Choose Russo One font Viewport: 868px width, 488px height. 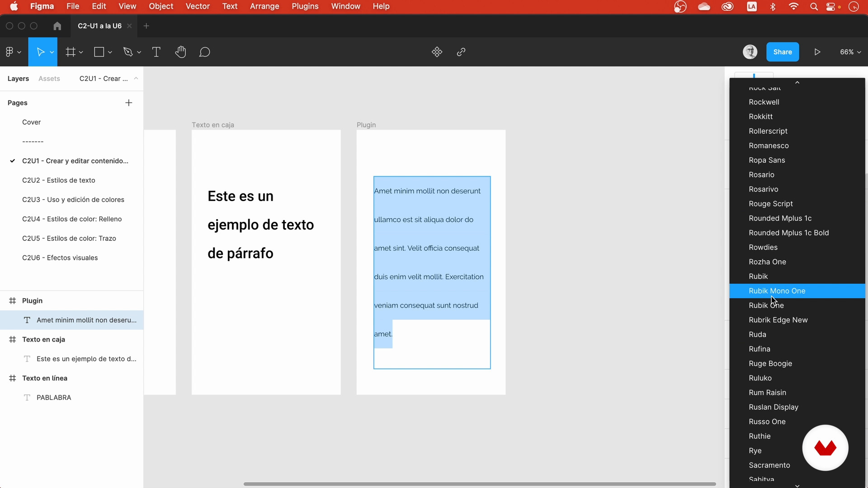pos(797,422)
